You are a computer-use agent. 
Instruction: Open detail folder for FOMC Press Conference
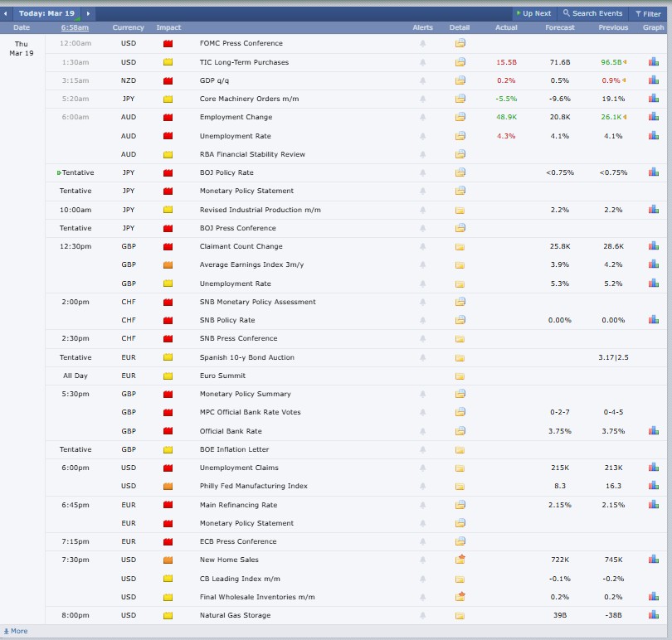[x=460, y=43]
